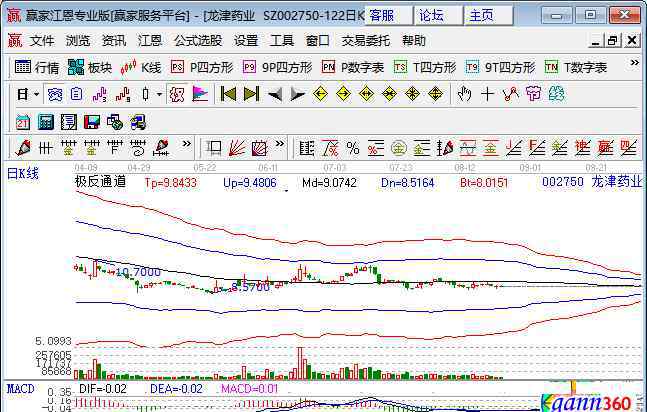Open the 行情 quotes view
Viewport: 647px width, 412px height.
pyautogui.click(x=37, y=67)
